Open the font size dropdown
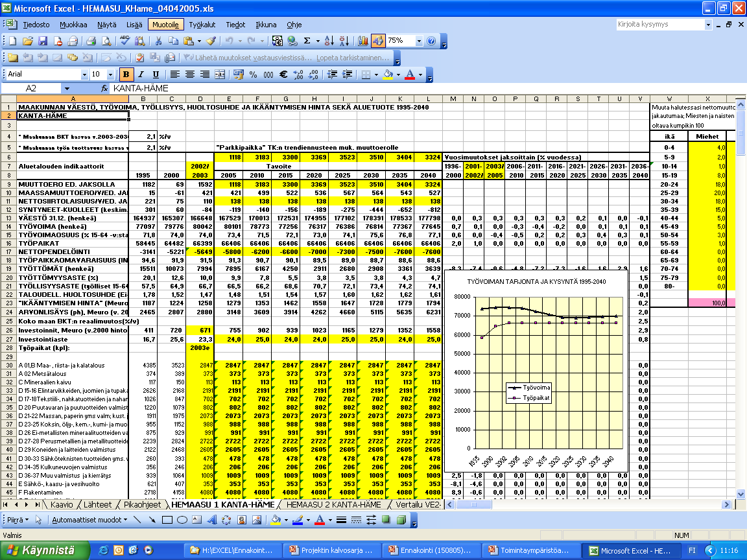747x560 pixels. click(x=110, y=75)
